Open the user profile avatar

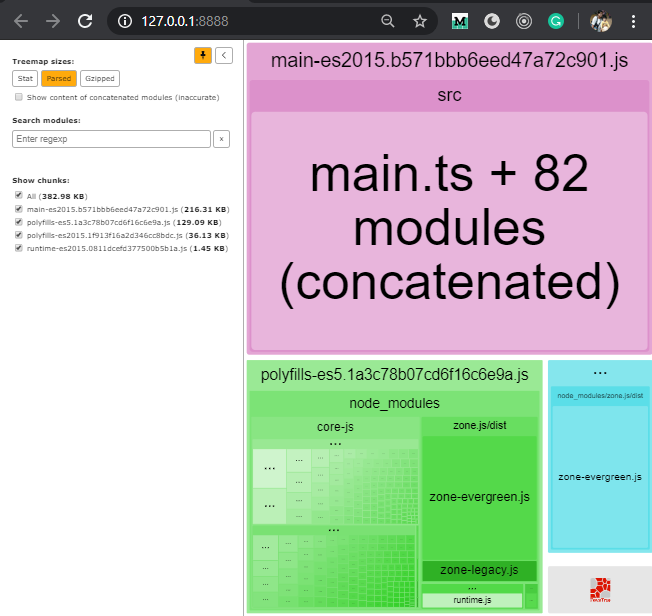[x=600, y=21]
